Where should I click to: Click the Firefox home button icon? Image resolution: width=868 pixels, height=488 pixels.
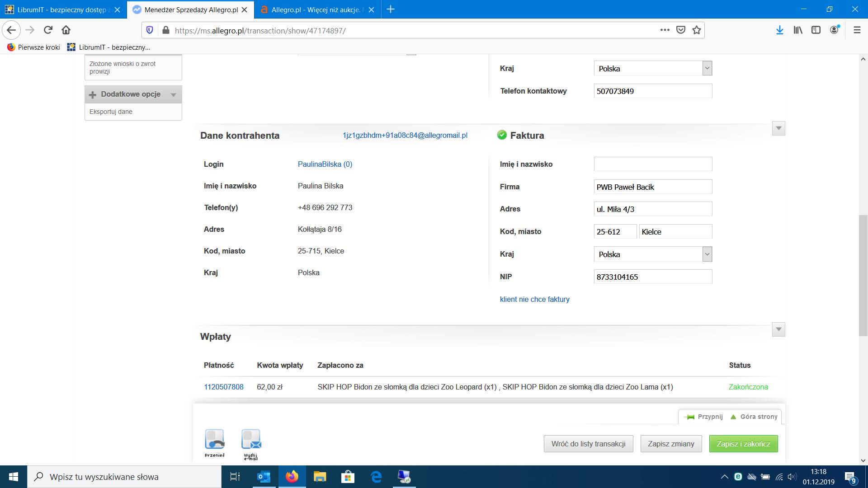click(66, 30)
